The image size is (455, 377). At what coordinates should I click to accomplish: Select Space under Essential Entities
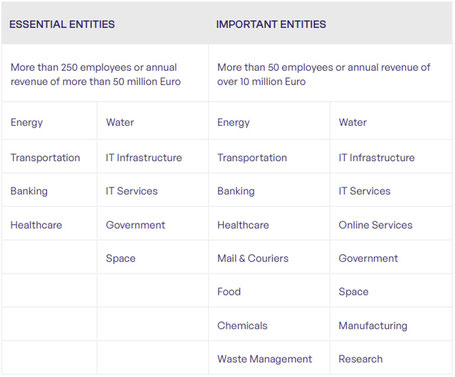121,259
